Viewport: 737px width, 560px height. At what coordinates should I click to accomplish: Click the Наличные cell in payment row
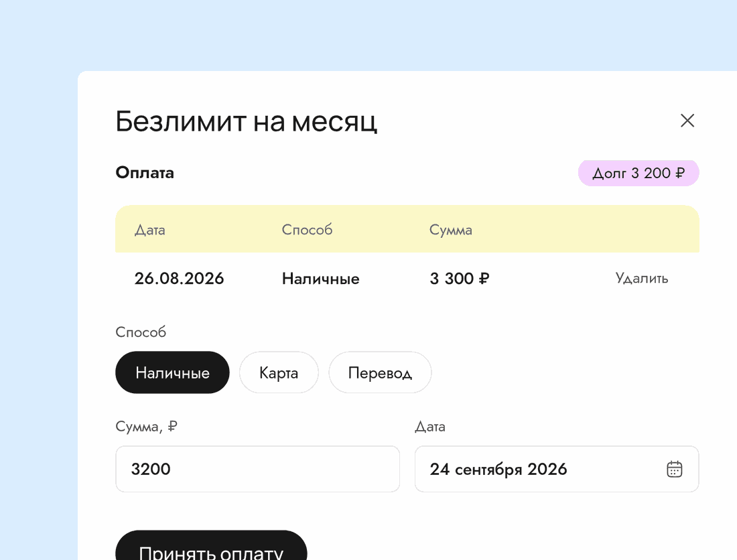(x=320, y=278)
